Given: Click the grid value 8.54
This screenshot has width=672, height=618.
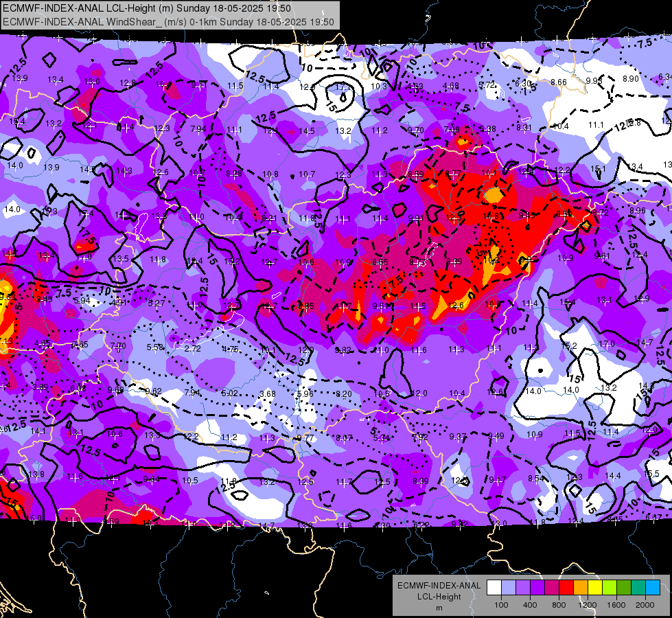Looking at the screenshot, I should (535, 479).
